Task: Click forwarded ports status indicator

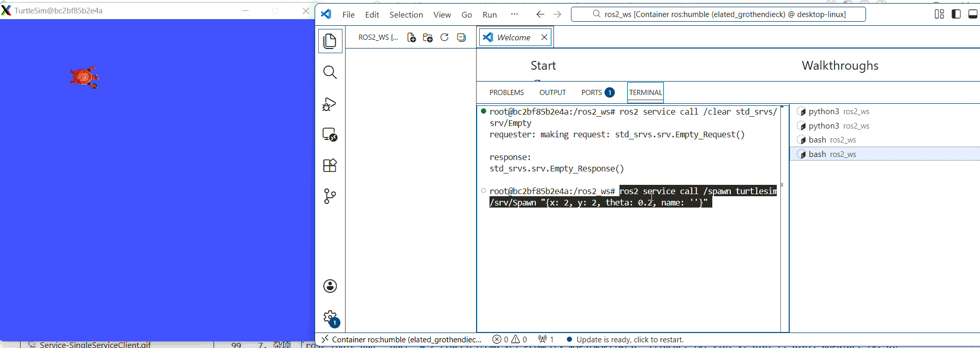Action: [546, 339]
